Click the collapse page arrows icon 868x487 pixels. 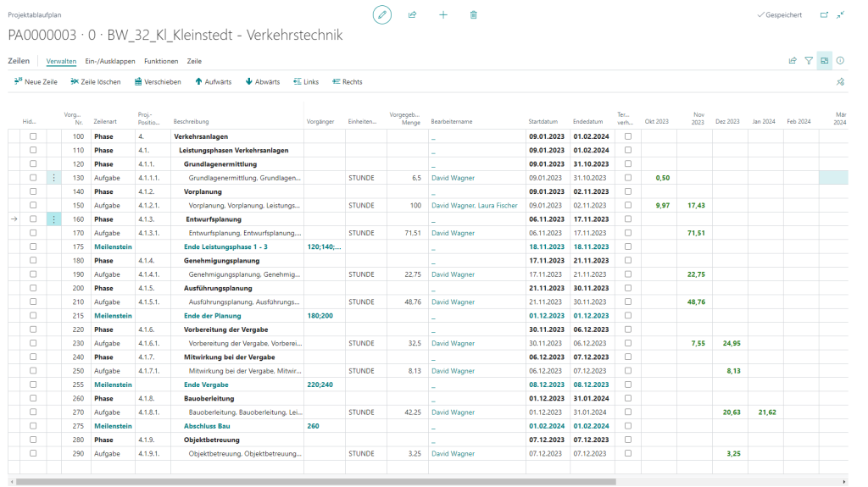(840, 15)
